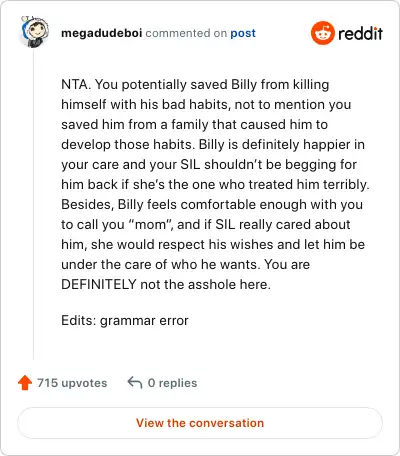Click the 'reddit' wordmark text

(360, 34)
